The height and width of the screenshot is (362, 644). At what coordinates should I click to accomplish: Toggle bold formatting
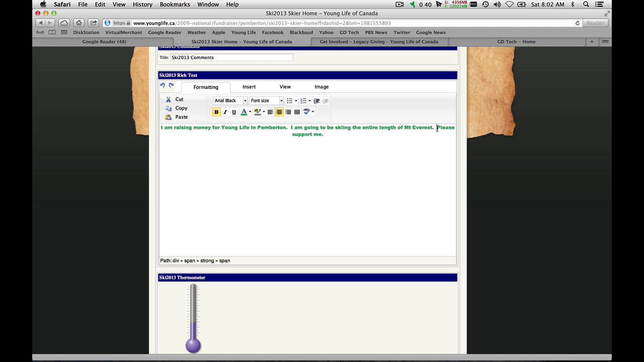point(216,112)
